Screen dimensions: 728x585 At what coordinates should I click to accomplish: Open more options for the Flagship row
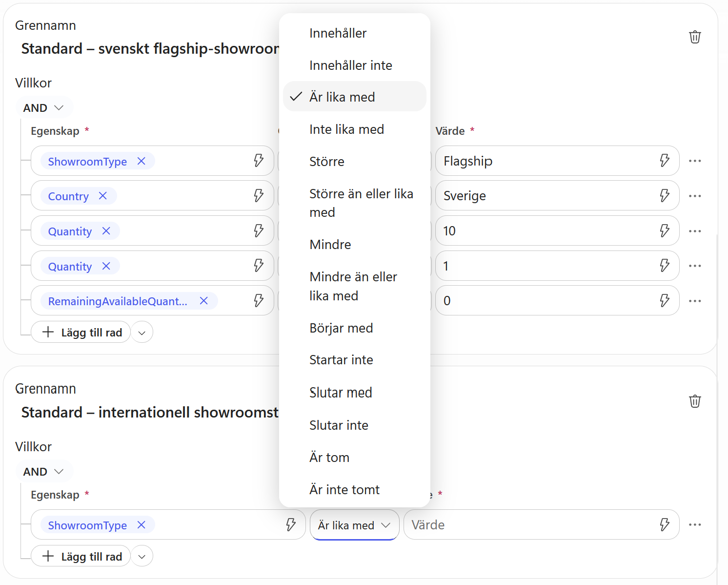coord(695,161)
